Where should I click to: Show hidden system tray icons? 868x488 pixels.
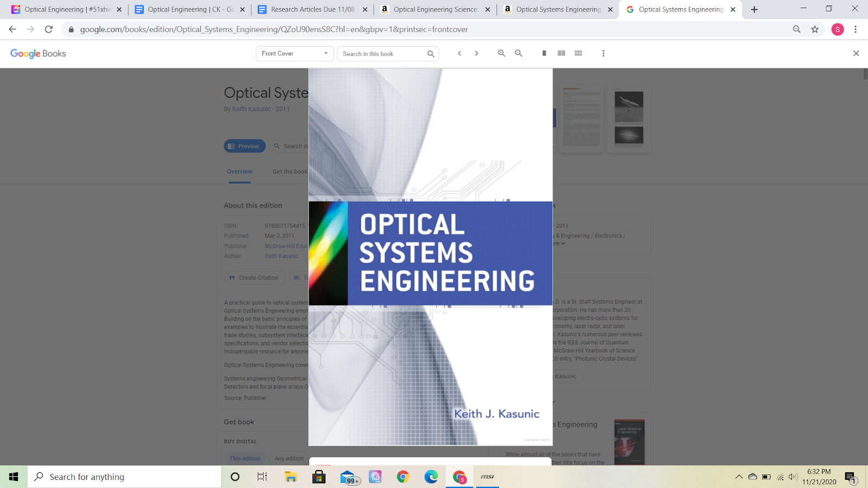(739, 477)
